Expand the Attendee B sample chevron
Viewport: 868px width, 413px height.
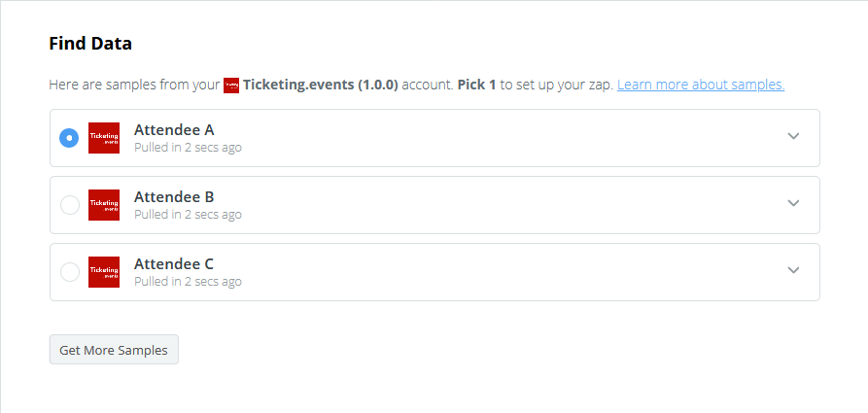point(793,203)
